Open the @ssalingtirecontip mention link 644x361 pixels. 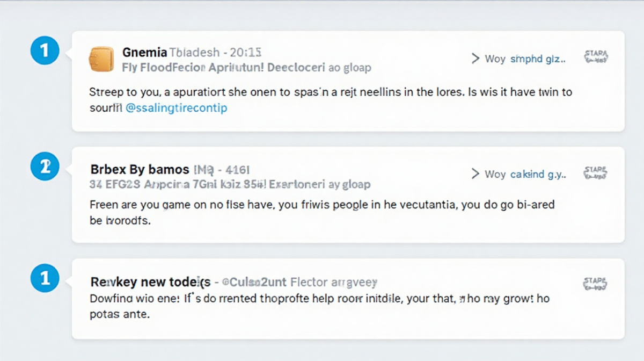(x=176, y=108)
